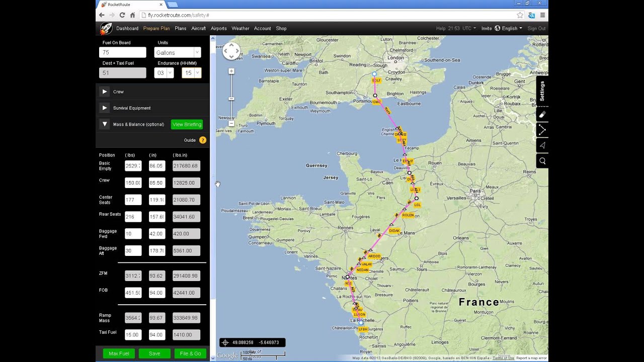The image size is (644, 362).
Task: Open the Shop menu
Action: [281, 28]
